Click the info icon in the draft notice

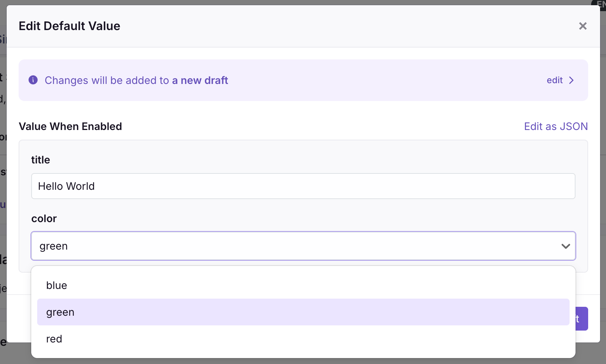pyautogui.click(x=33, y=80)
